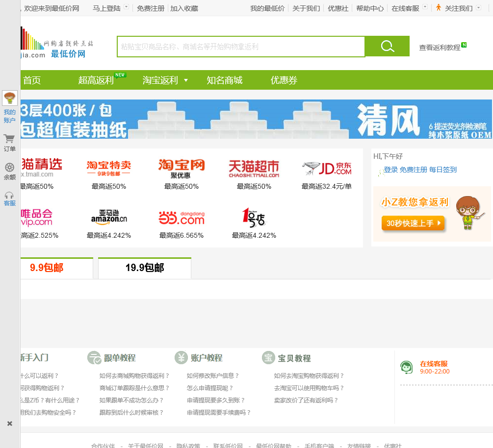Expand 马上登陆 dropdown arrow
Screen dimensions: 493x448
tap(126, 7)
